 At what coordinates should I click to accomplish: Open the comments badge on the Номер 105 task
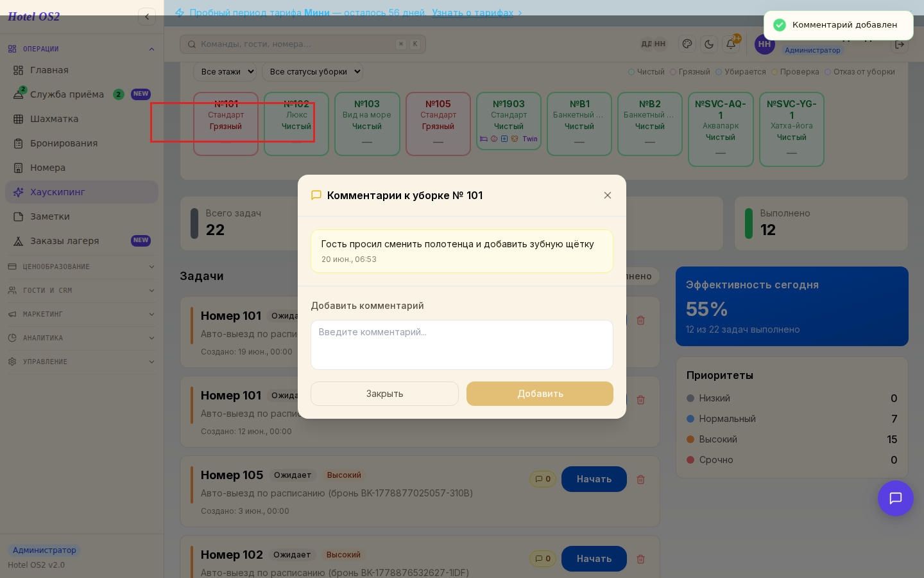pyautogui.click(x=543, y=479)
